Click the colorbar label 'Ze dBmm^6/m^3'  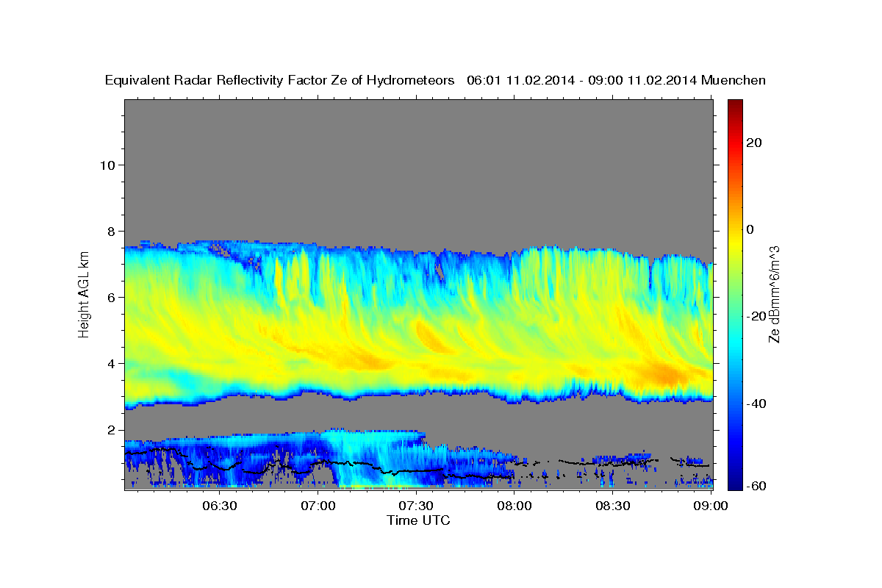pyautogui.click(x=773, y=294)
